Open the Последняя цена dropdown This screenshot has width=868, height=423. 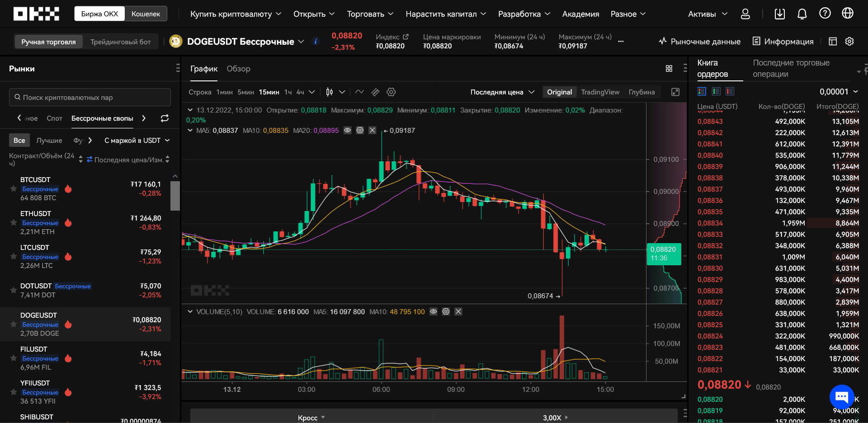(502, 92)
